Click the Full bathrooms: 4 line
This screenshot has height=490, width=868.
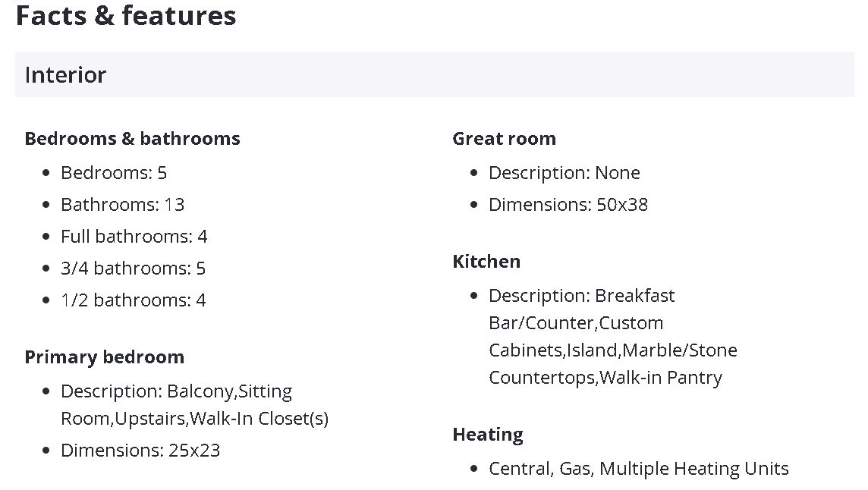(134, 237)
